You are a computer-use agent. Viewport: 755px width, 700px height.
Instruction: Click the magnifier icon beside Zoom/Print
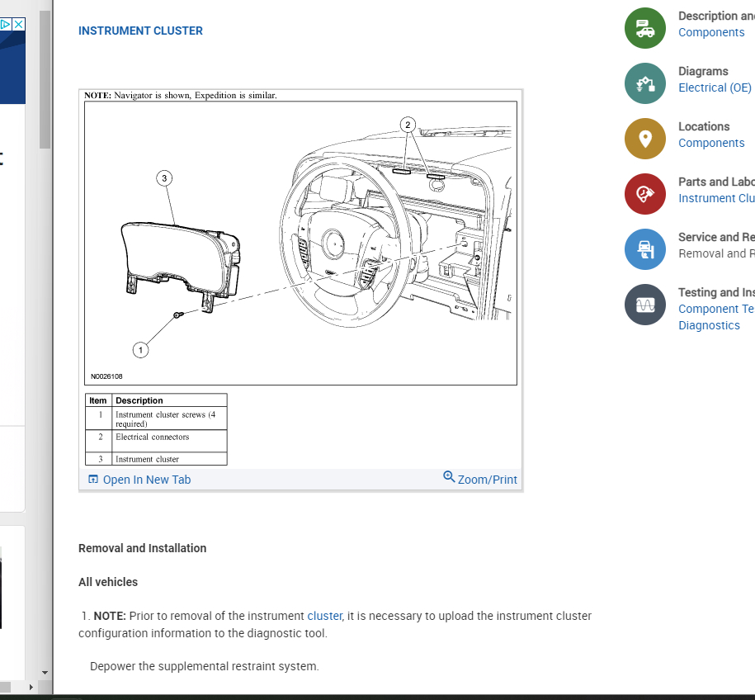coord(449,477)
